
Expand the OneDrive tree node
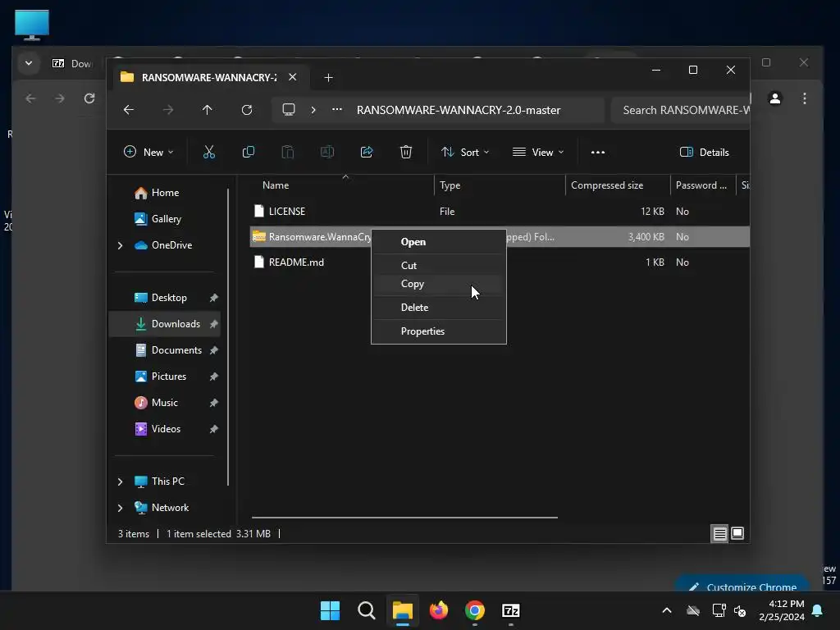pos(120,245)
